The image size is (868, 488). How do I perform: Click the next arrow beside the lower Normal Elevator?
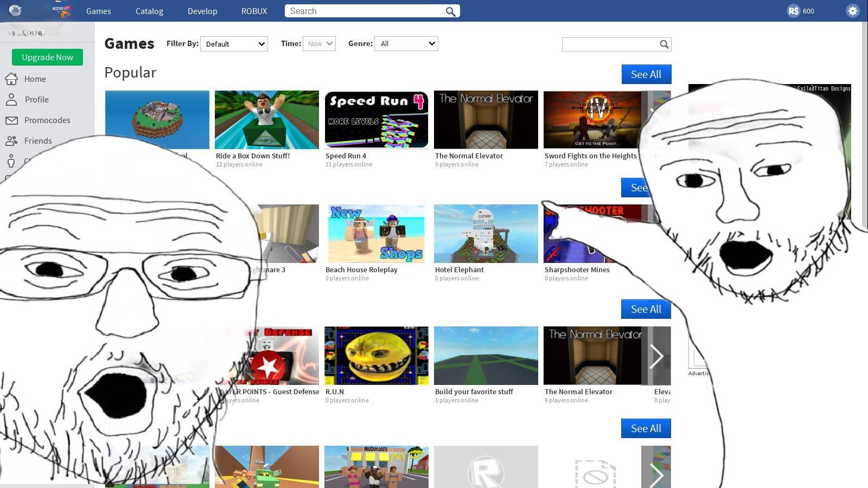click(656, 356)
